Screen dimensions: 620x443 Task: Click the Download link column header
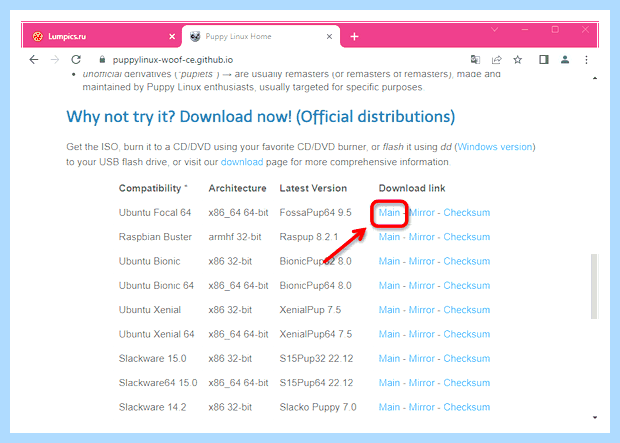coord(412,188)
